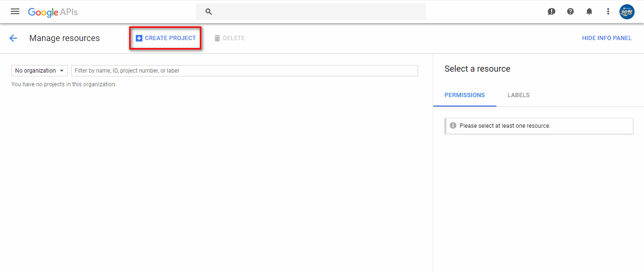Go back using the left arrow
The image size is (644, 272).
point(13,38)
